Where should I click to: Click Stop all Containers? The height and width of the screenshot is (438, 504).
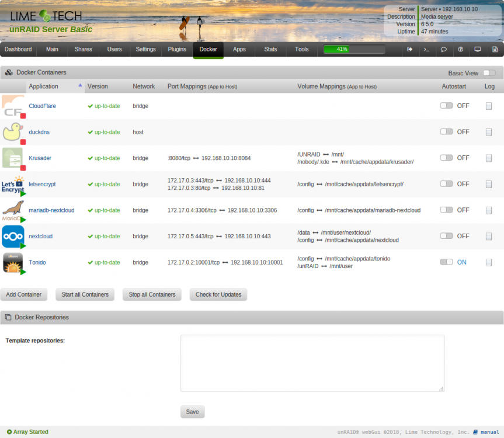[152, 294]
